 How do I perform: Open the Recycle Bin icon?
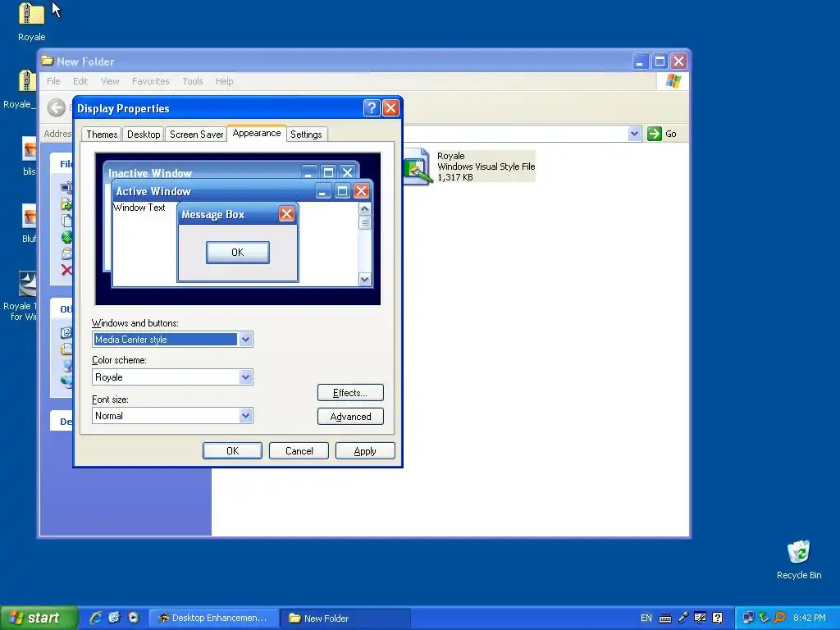tap(798, 552)
